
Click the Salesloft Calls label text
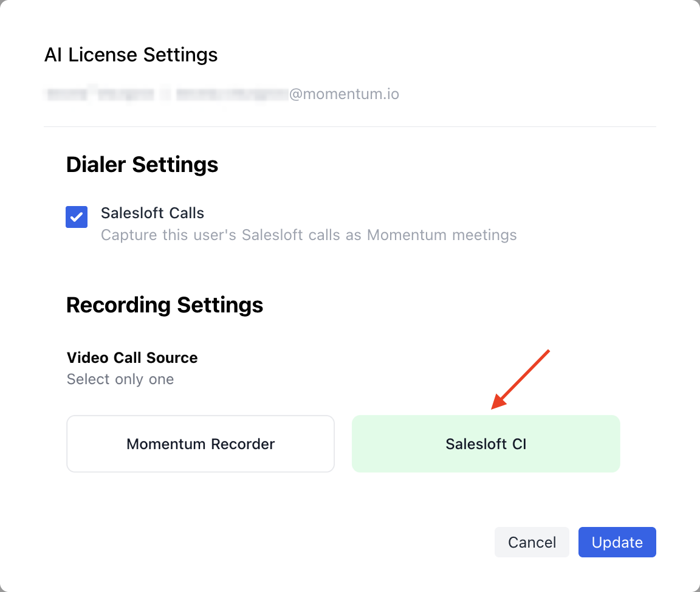152,213
